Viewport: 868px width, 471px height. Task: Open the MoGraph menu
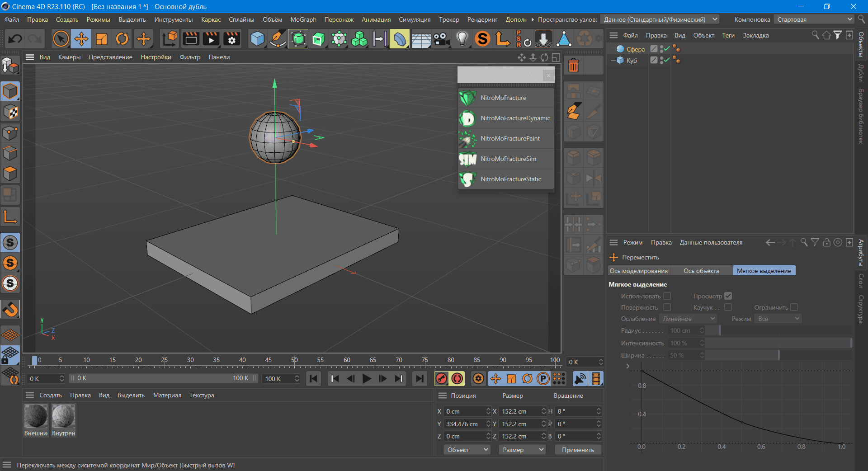(x=303, y=19)
